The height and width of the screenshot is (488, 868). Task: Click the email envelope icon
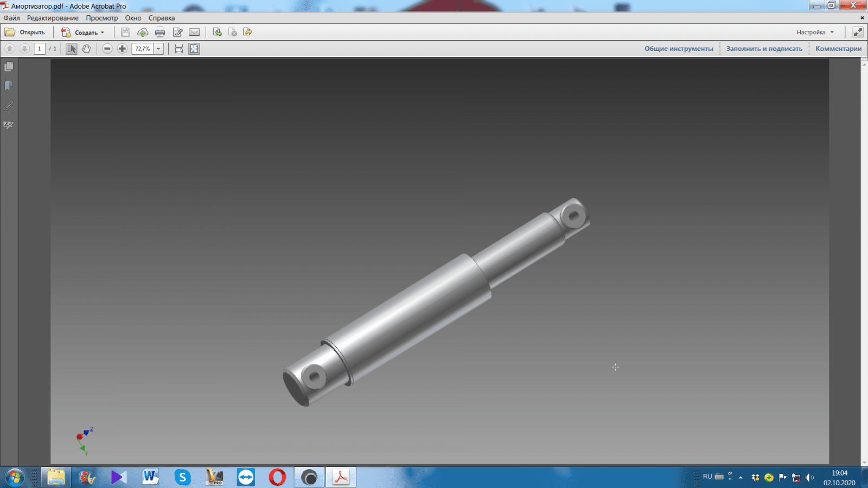point(194,33)
